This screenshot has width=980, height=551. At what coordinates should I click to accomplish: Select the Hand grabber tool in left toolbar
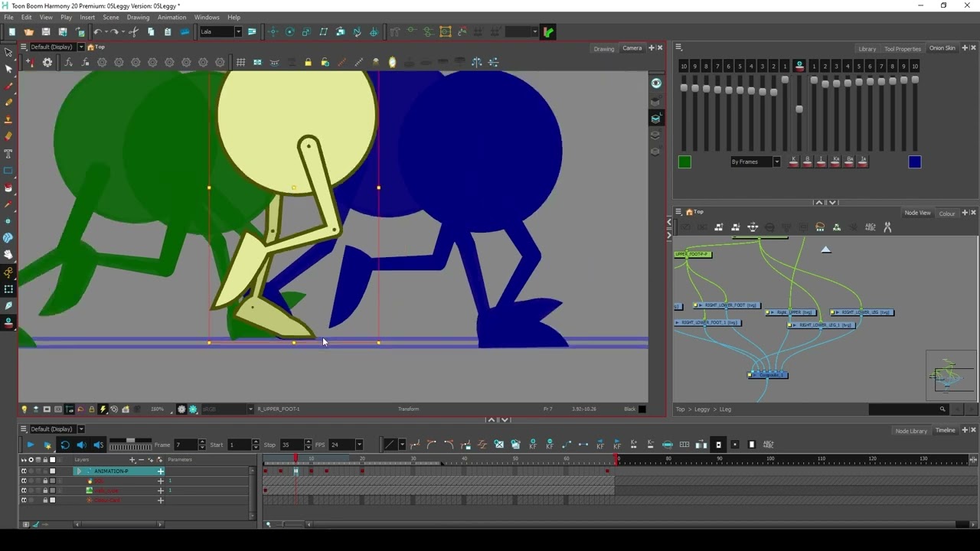[8, 255]
